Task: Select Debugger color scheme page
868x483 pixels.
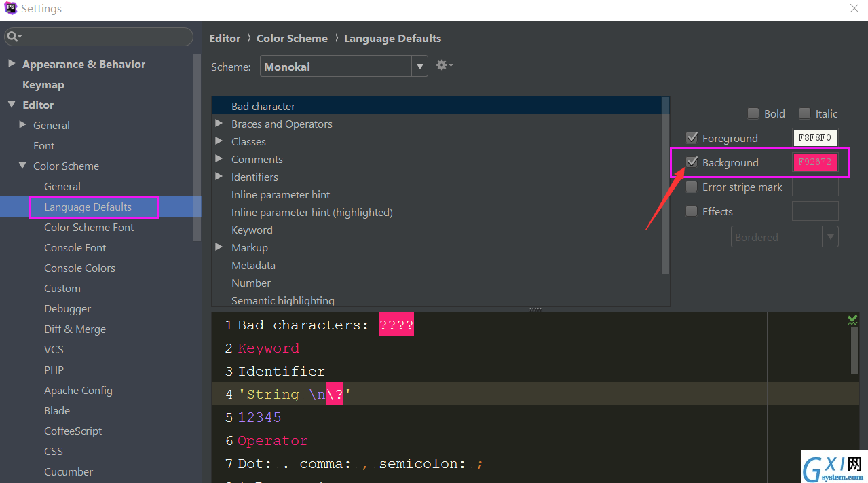Action: [68, 308]
